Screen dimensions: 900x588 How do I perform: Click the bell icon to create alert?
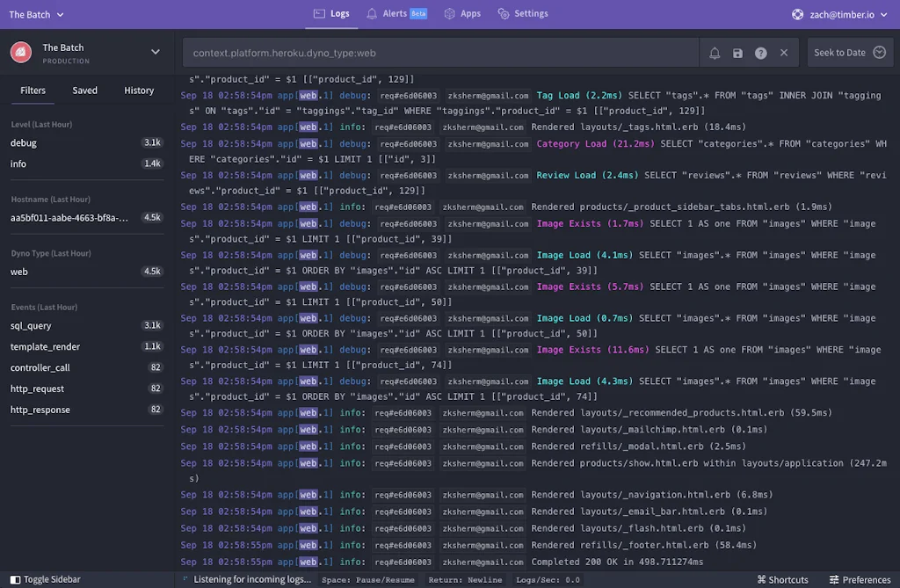(x=715, y=53)
